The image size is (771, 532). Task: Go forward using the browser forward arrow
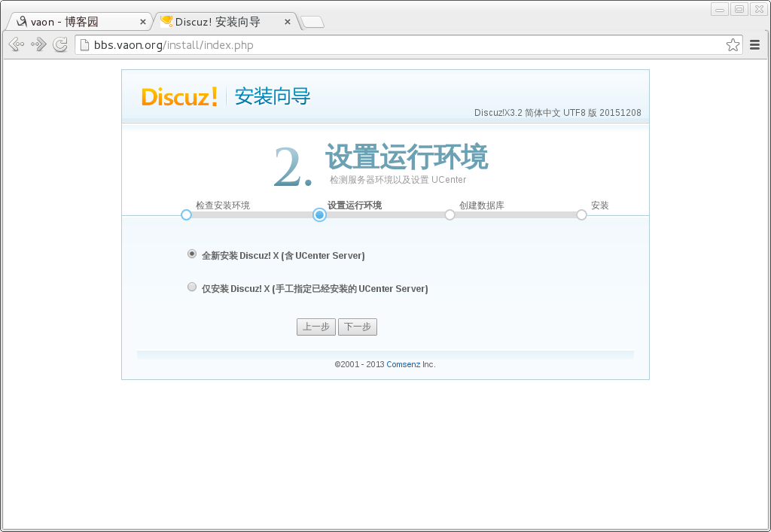coord(38,44)
